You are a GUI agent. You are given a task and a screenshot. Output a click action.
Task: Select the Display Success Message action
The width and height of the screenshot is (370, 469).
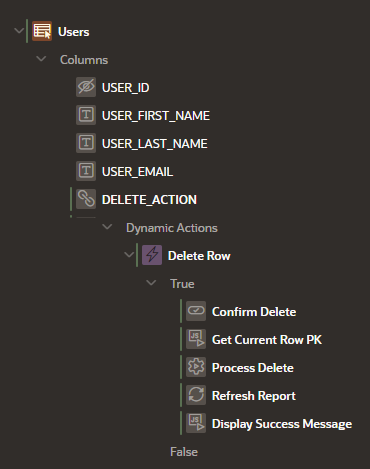[x=282, y=424]
